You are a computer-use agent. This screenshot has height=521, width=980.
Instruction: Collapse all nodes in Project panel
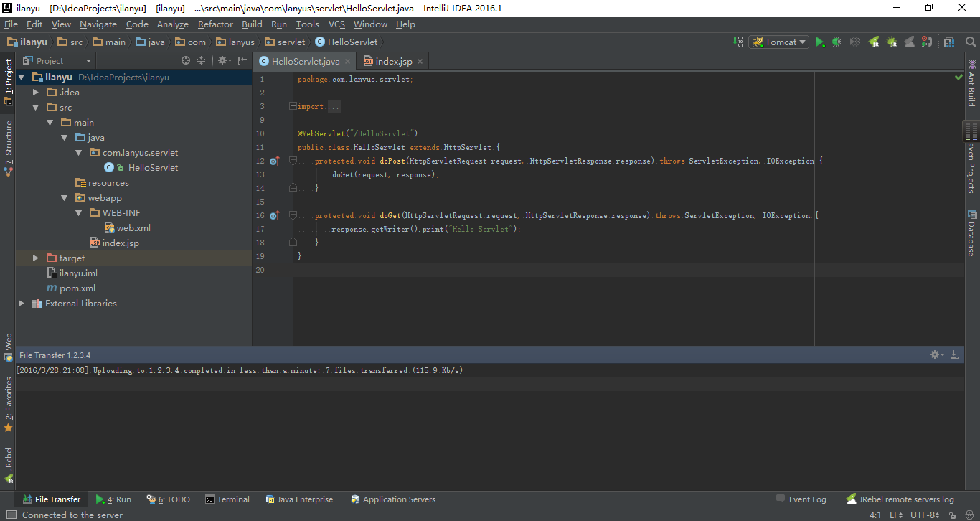[x=202, y=61]
